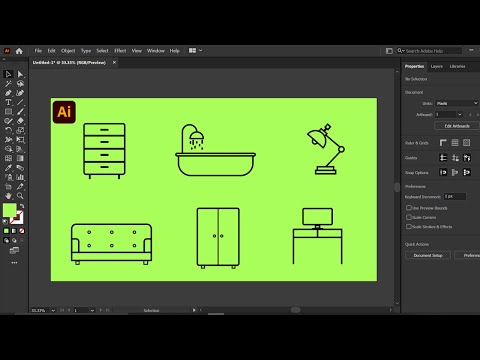Open artboard navigation dropdown in status bar

coord(92,310)
